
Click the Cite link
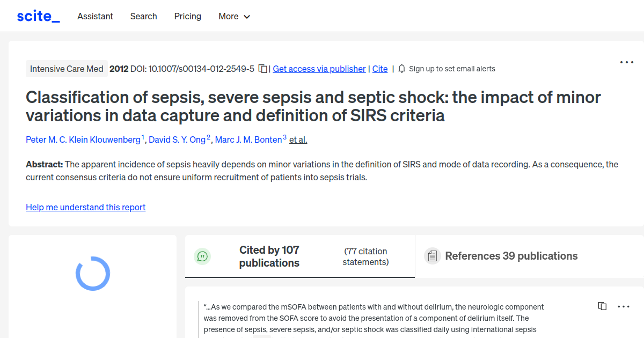tap(380, 69)
